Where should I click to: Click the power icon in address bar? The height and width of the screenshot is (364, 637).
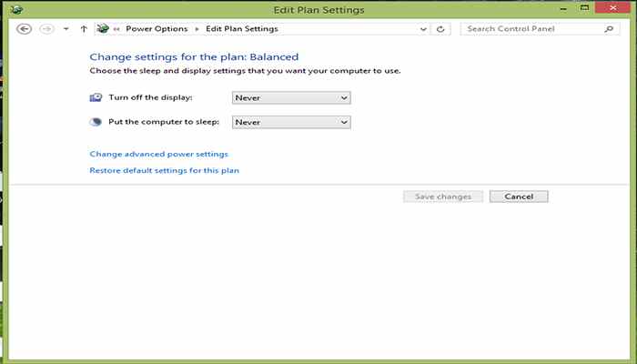pos(103,29)
